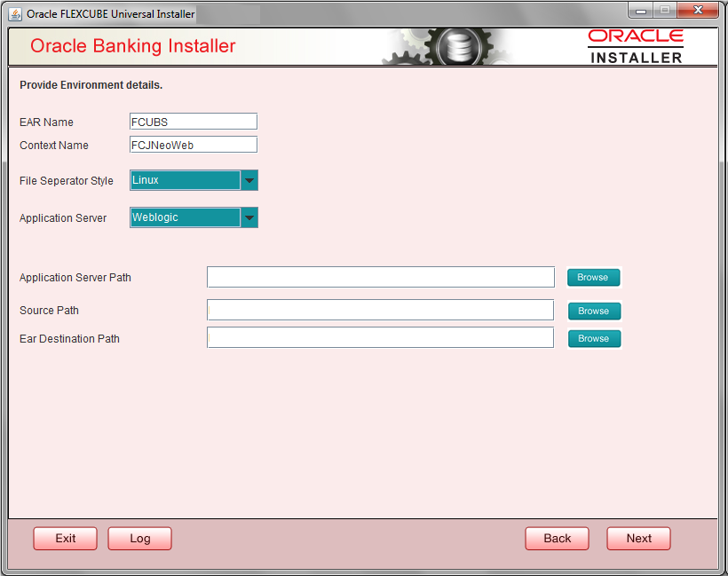728x576 pixels.
Task: Browse for the Source Path
Action: point(594,311)
